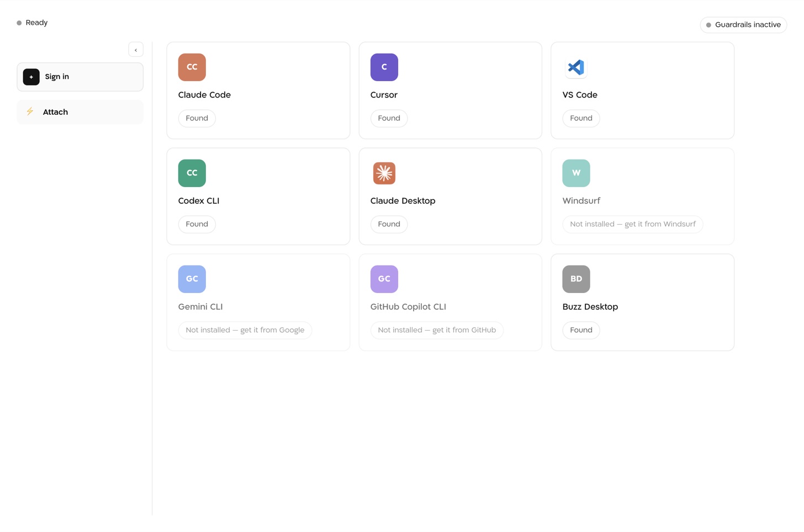Click the teal Windsurf W icon
Screen dimensions: 804x532
coord(576,173)
